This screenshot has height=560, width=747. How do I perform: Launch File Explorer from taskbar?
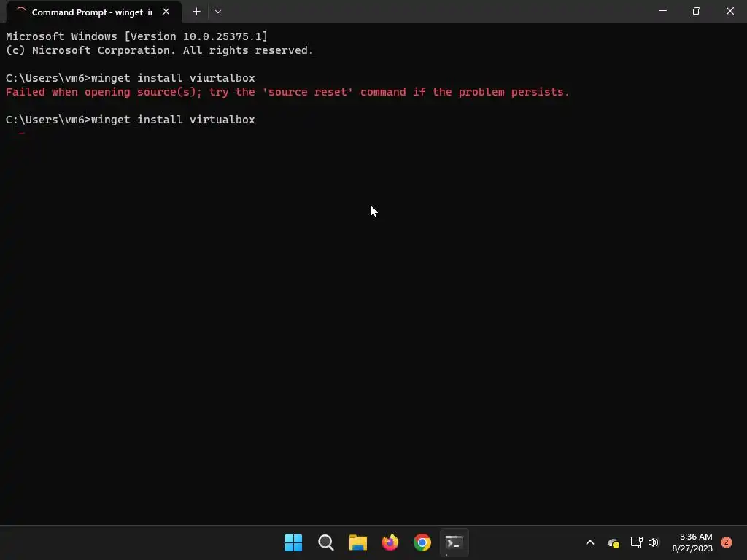pyautogui.click(x=357, y=542)
